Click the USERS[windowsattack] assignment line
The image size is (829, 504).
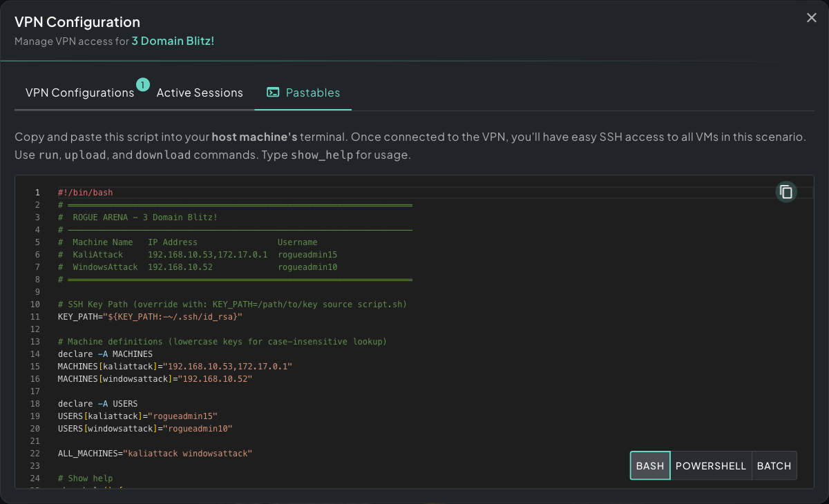coord(145,429)
